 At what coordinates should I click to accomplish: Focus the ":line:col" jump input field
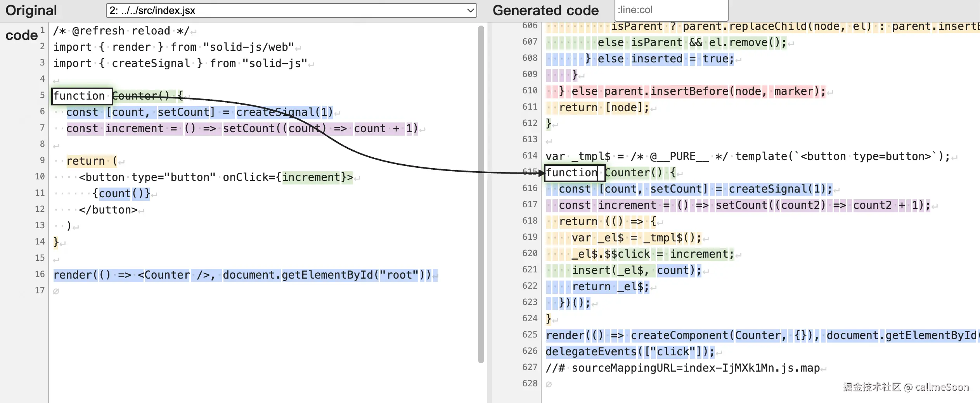(671, 10)
